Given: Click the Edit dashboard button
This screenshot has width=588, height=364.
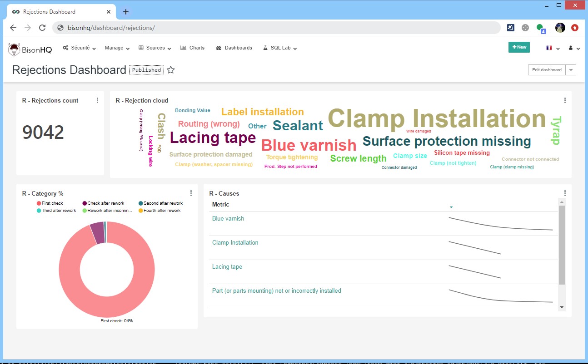Looking at the screenshot, I should 547,70.
